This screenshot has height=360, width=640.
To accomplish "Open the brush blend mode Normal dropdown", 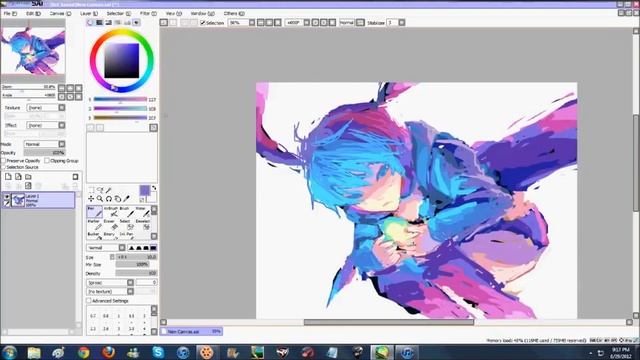I will [106, 248].
